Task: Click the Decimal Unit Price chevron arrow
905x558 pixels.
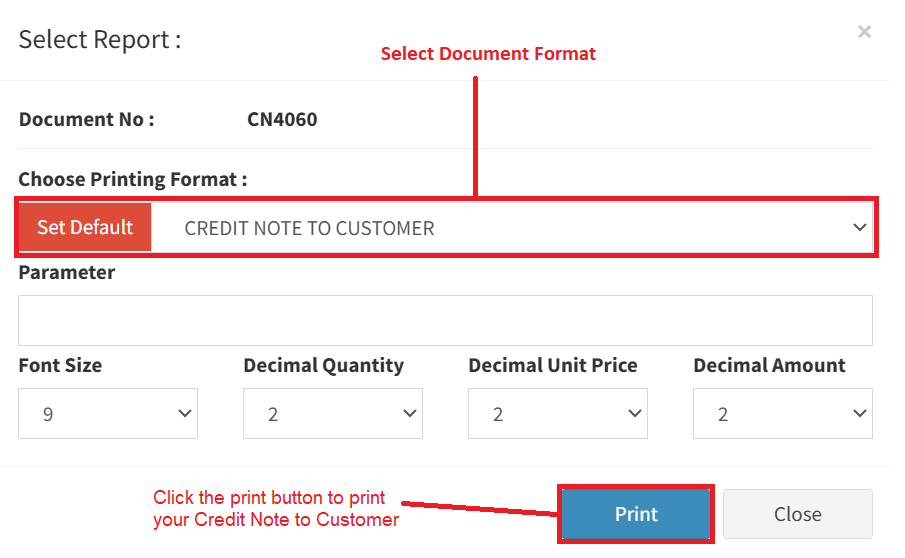Action: point(634,414)
